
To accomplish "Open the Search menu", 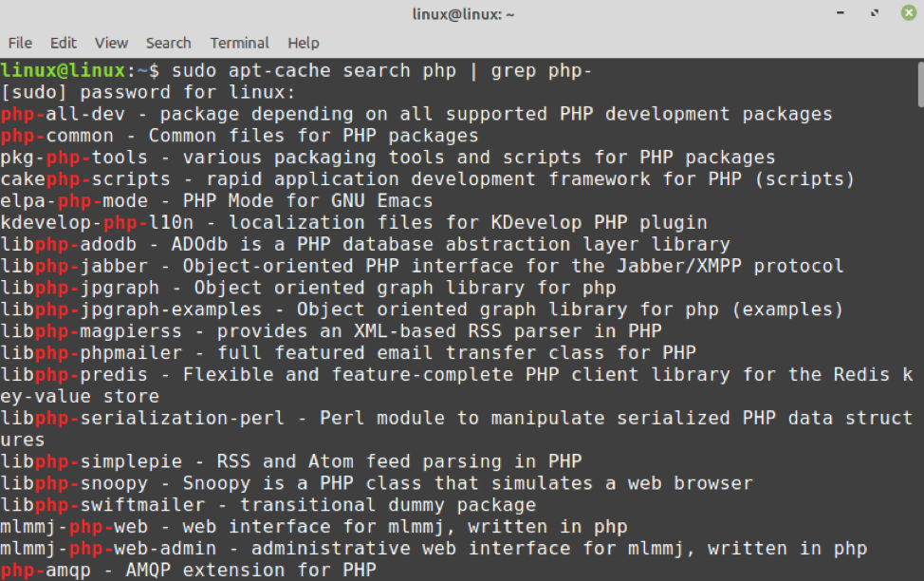I will coord(168,43).
